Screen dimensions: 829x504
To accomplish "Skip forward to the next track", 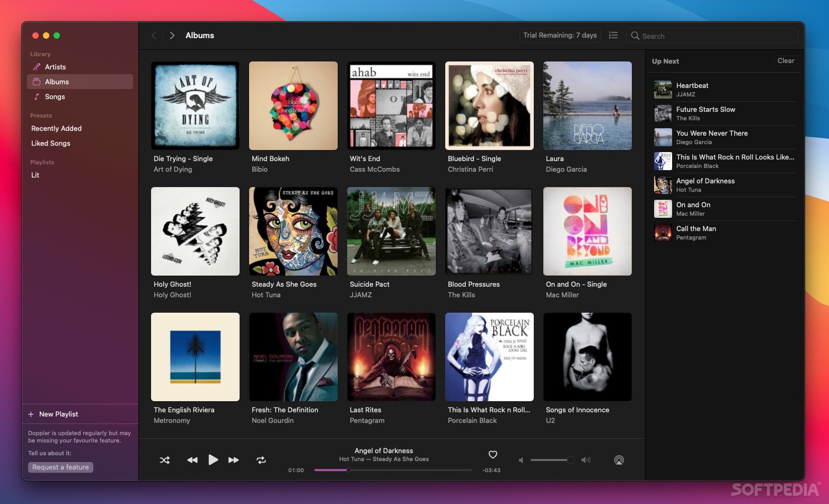I will point(233,460).
